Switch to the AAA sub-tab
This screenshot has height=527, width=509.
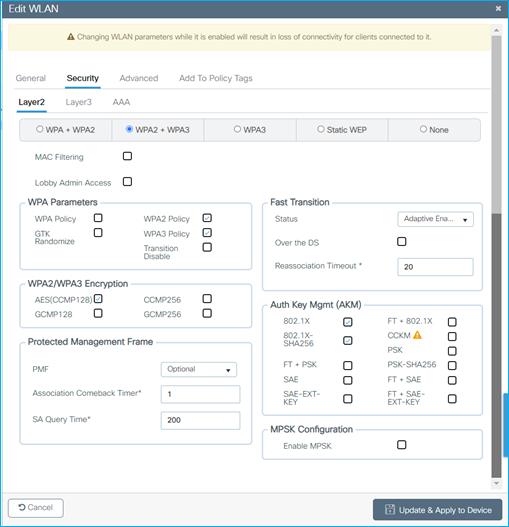coord(121,102)
